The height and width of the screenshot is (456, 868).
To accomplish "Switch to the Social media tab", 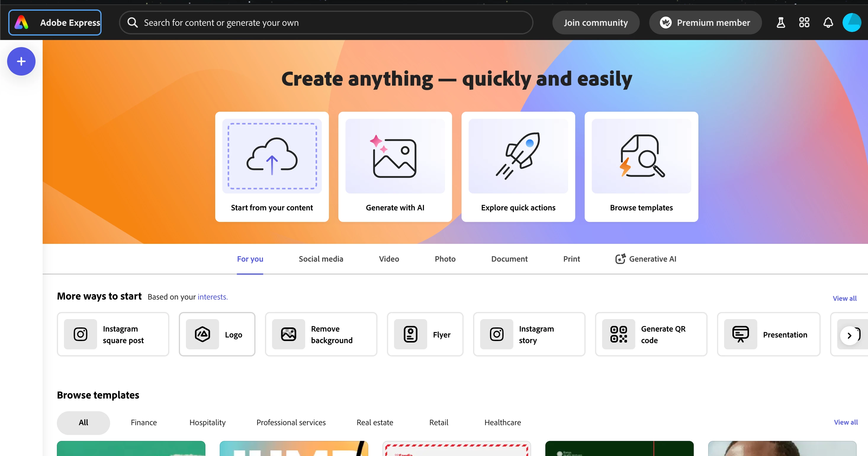I will (321, 259).
